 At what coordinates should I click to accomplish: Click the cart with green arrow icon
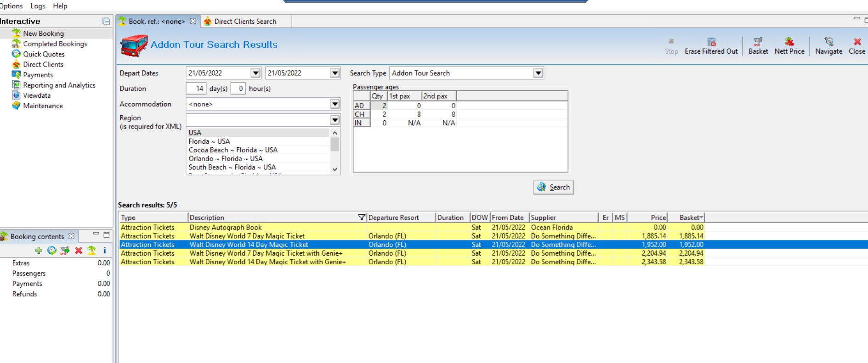pyautogui.click(x=65, y=250)
